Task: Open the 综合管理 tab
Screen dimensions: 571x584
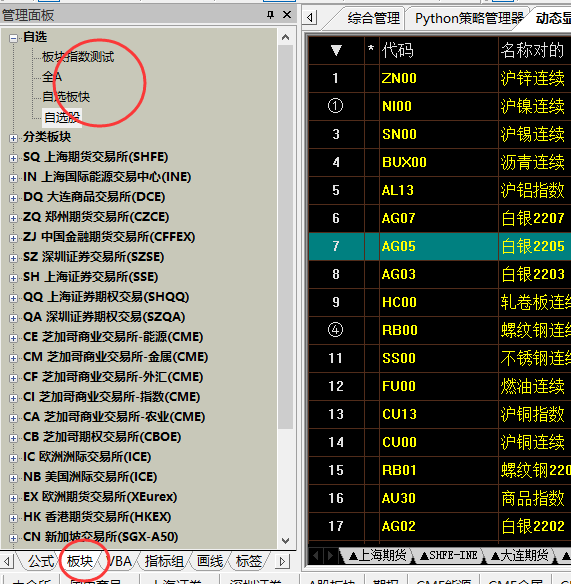Action: 373,18
